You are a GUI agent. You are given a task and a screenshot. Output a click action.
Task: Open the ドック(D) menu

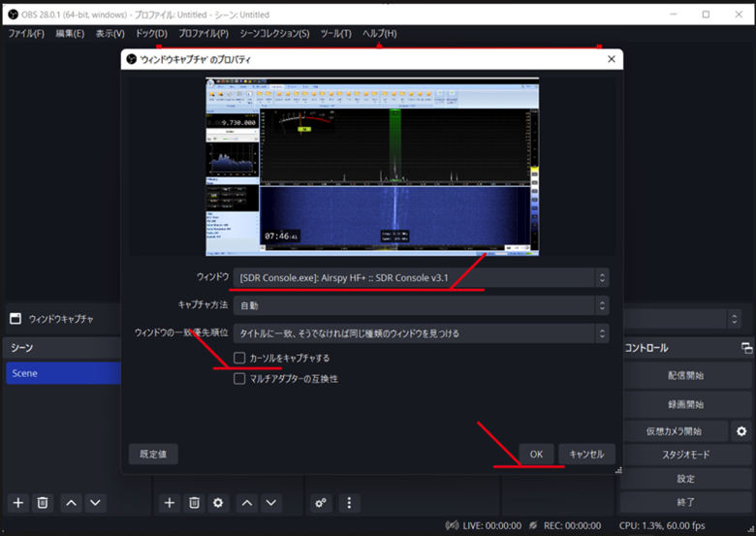click(x=151, y=33)
